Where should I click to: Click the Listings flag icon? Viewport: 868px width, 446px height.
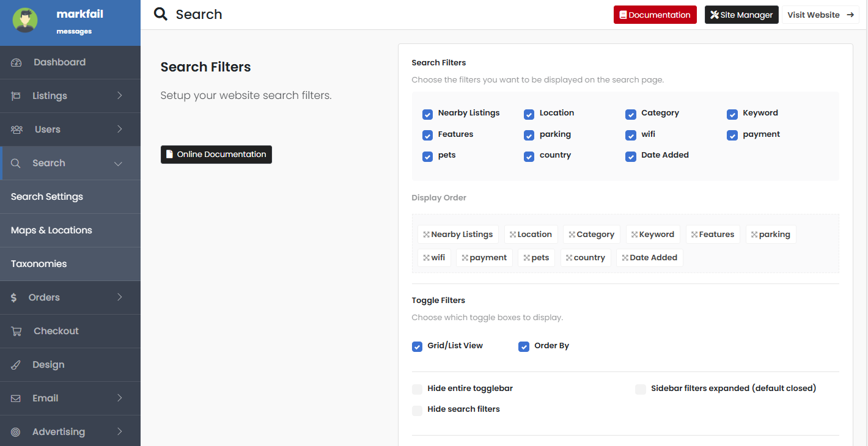tap(16, 96)
